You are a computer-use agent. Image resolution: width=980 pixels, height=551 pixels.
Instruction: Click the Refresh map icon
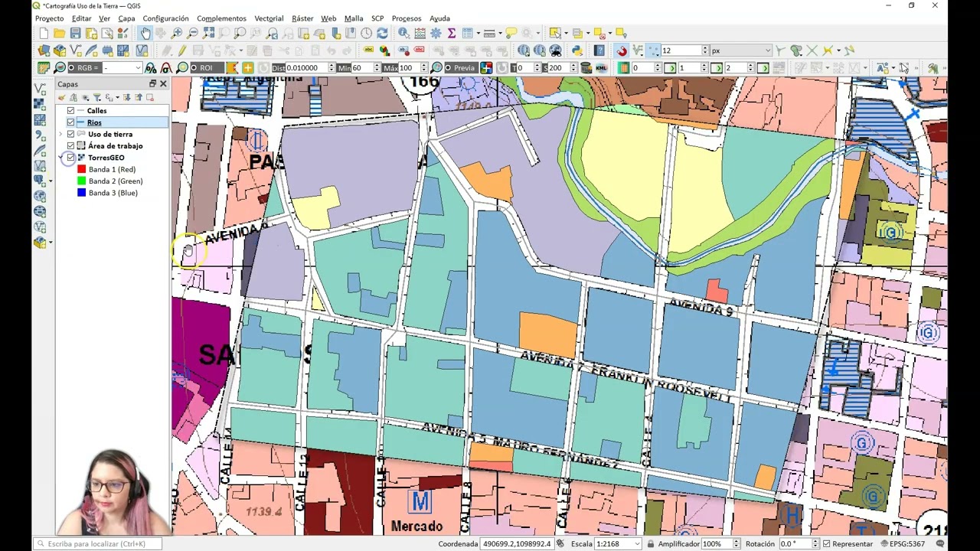click(382, 33)
